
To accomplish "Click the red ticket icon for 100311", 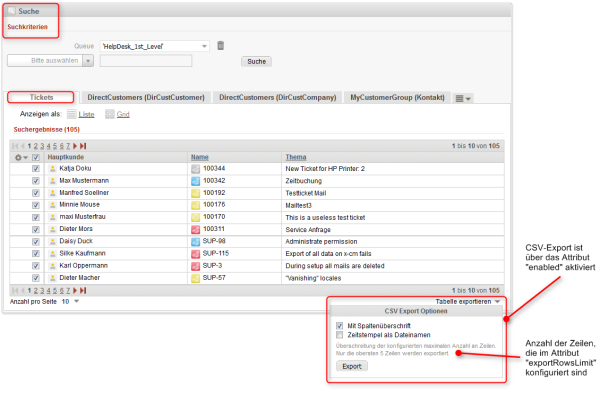I will pyautogui.click(x=196, y=229).
